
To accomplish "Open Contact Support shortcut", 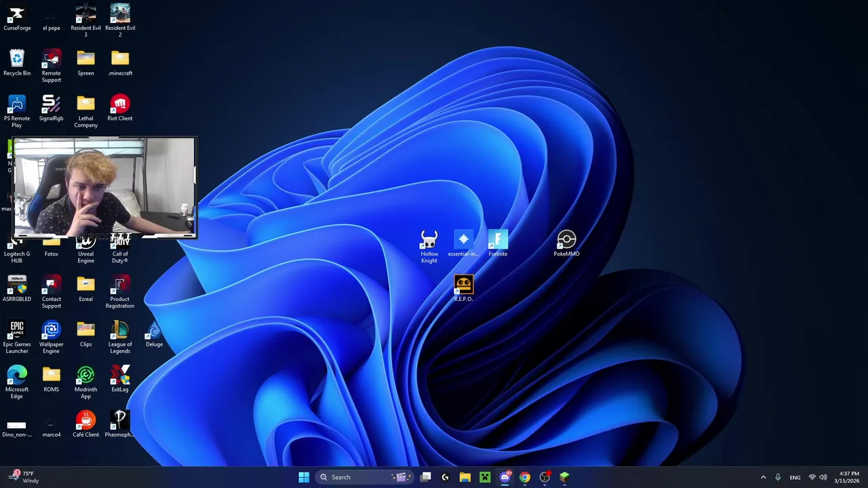I will click(51, 292).
